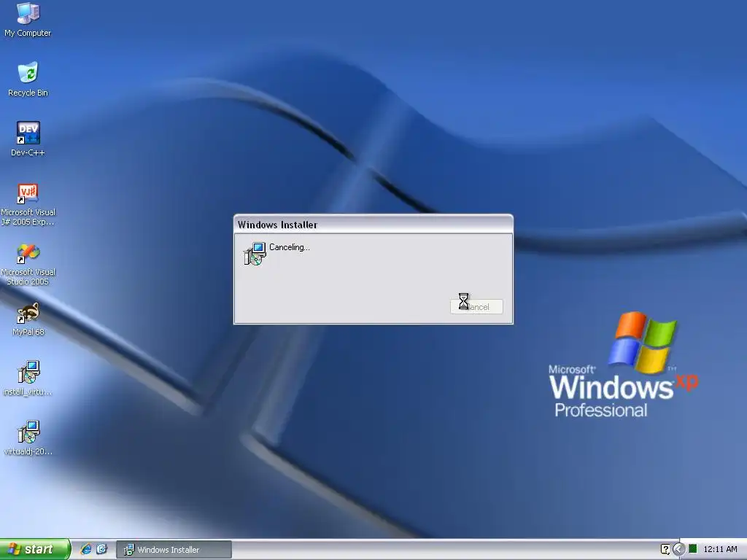Open My Computer desktop icon
747x560 pixels.
click(28, 19)
